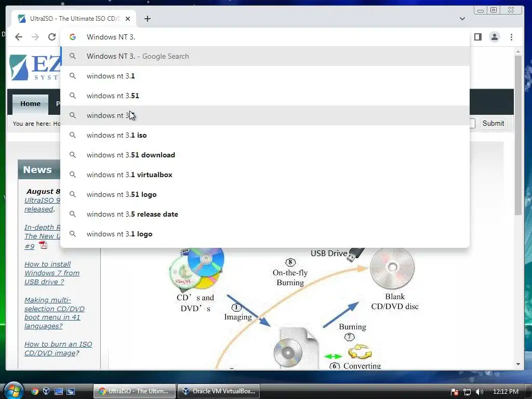The width and height of the screenshot is (532, 399).
Task: Click Switch between windows quick launch icon
Action: 71,391
